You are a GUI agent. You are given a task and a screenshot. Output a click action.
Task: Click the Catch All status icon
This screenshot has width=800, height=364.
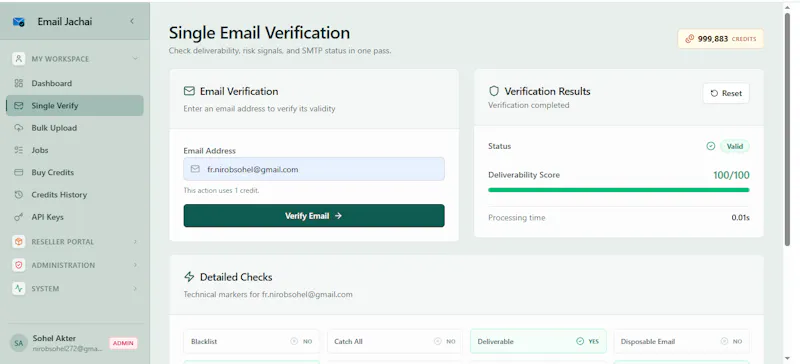click(437, 342)
